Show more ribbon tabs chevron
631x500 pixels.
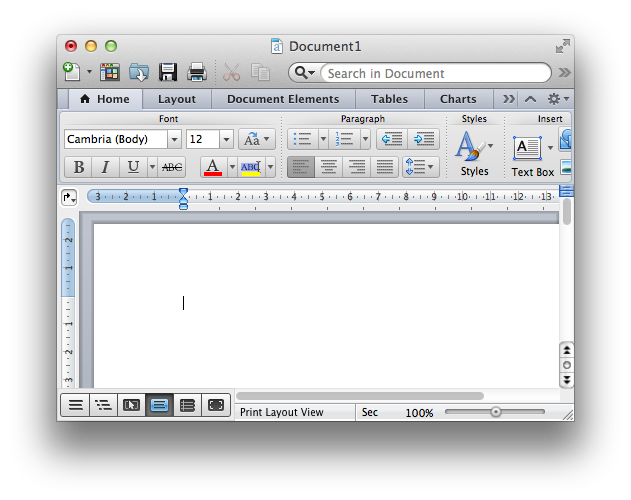[509, 99]
